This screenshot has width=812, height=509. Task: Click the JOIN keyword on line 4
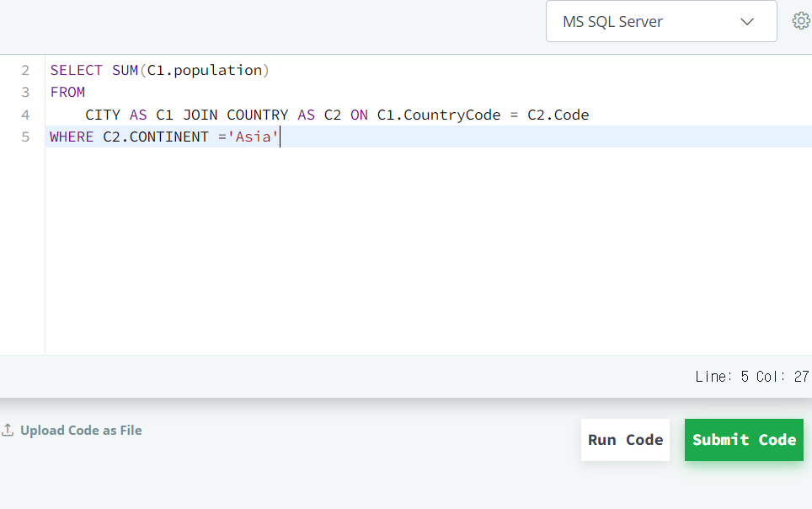click(x=200, y=115)
